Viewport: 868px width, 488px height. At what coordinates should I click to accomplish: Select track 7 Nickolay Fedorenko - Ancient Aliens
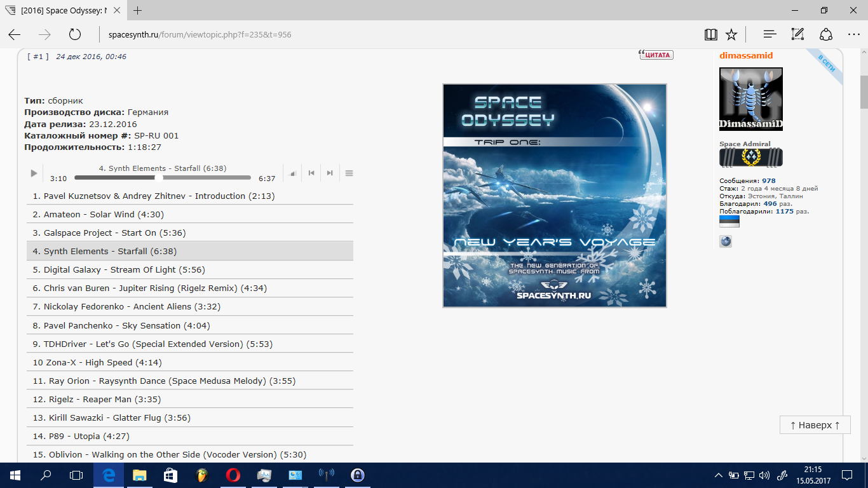(190, 306)
